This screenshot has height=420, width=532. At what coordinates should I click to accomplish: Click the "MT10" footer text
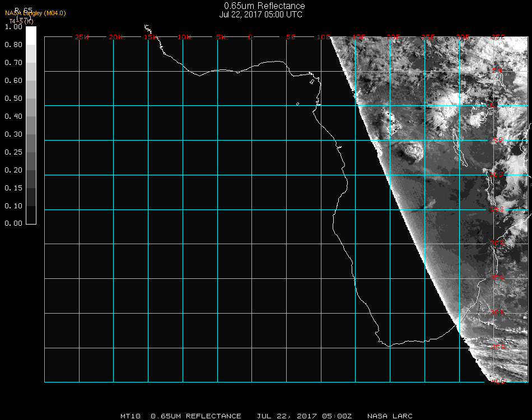(x=130, y=416)
